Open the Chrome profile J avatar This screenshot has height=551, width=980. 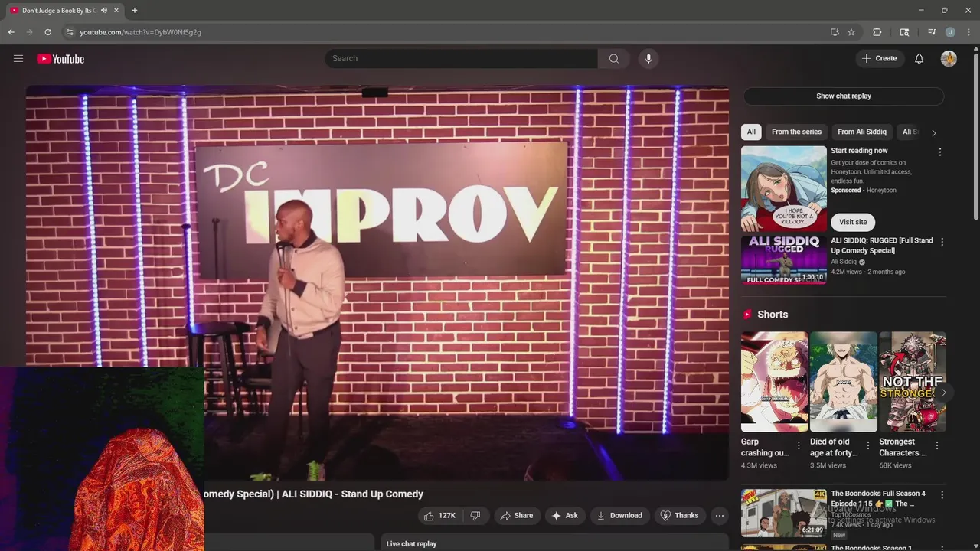(950, 32)
